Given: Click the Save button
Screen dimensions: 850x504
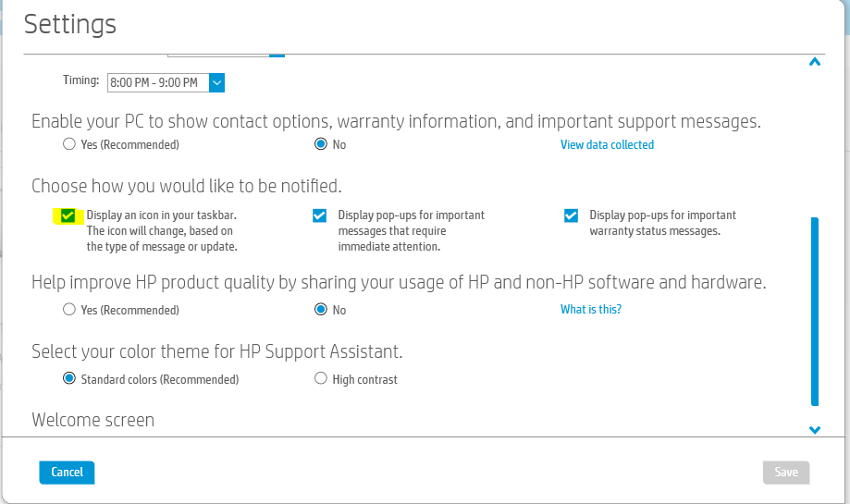Looking at the screenshot, I should click(786, 472).
